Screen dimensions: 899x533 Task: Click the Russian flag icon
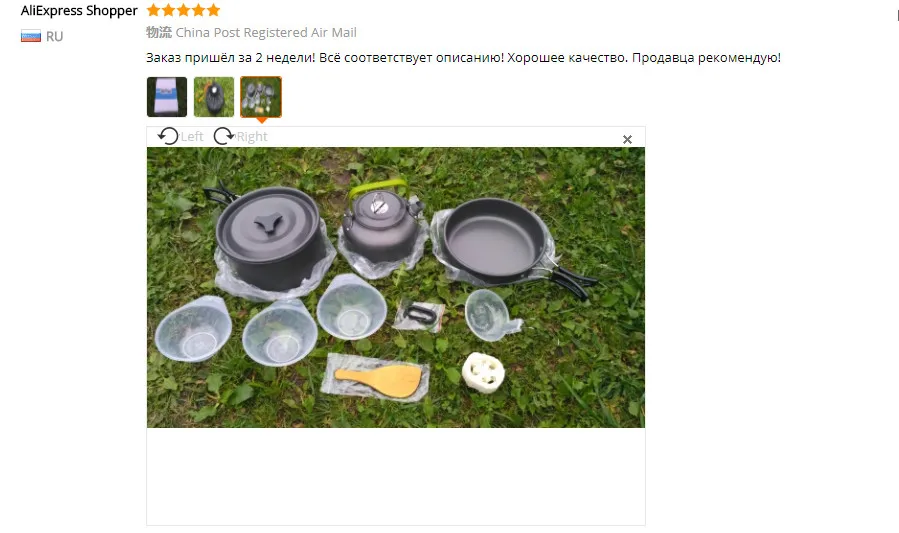(x=31, y=36)
